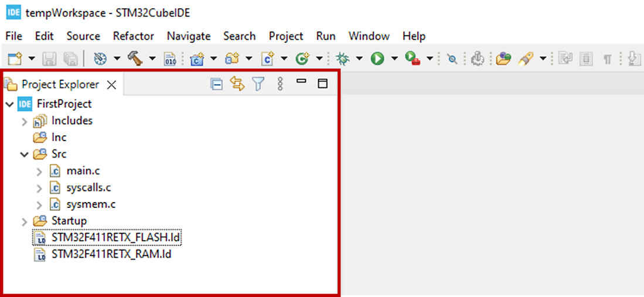This screenshot has width=644, height=297.
Task: Select the FirstProject project
Action: point(64,104)
